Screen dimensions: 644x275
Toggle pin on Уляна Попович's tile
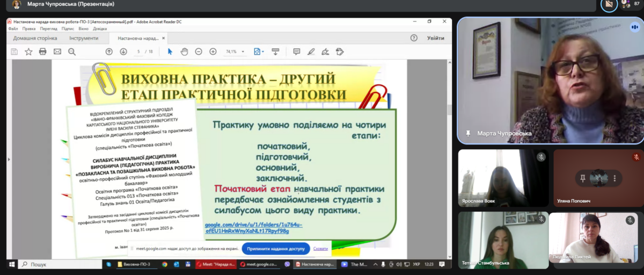[x=583, y=178]
